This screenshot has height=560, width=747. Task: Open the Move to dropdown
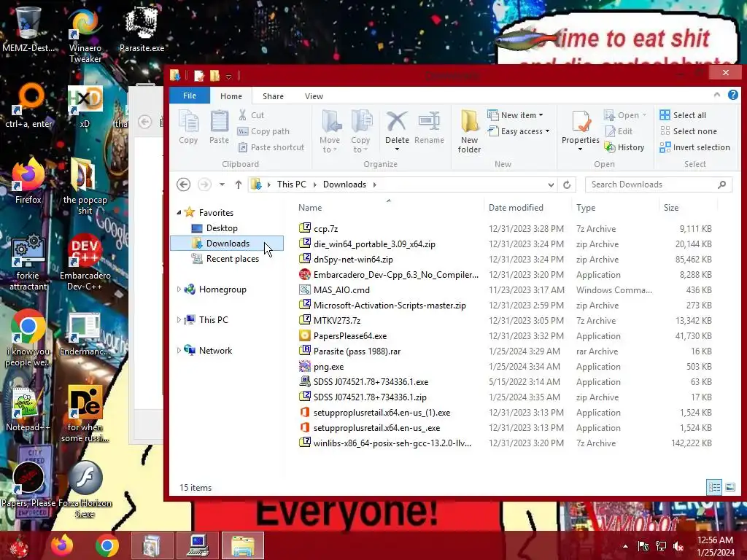point(330,131)
